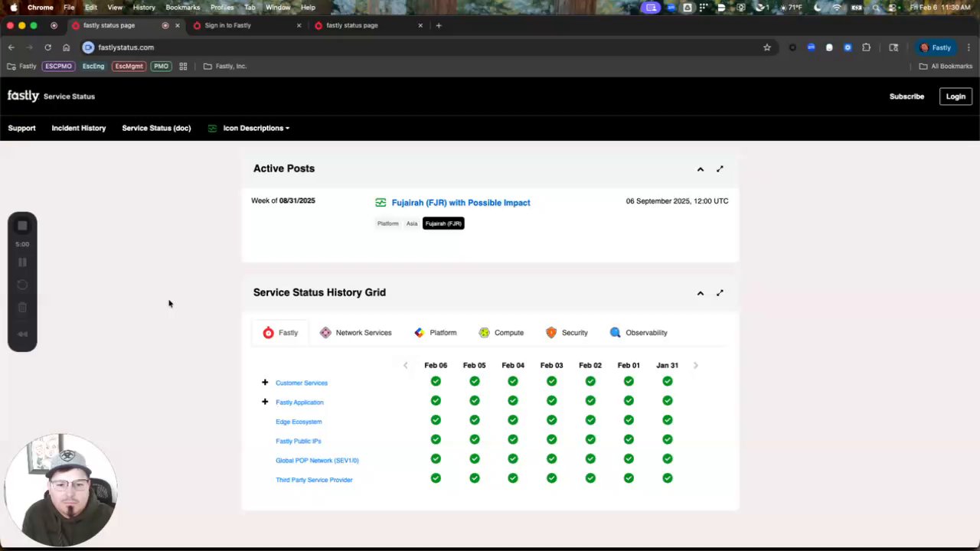The image size is (980, 551).
Task: Click the Fujairah (FJR) black tag
Action: tap(443, 223)
